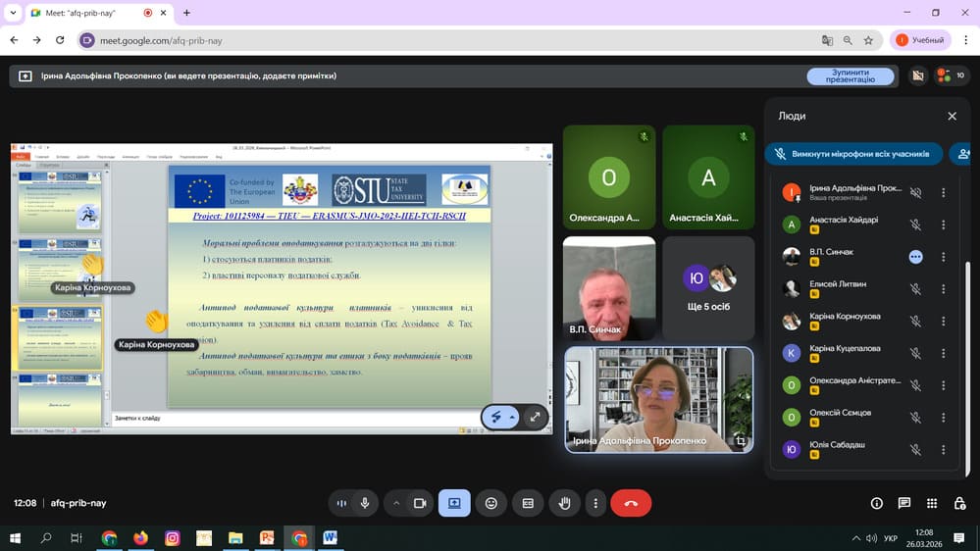980x551 pixels.
Task: Open the emoji reactions button
Action: coord(491,503)
